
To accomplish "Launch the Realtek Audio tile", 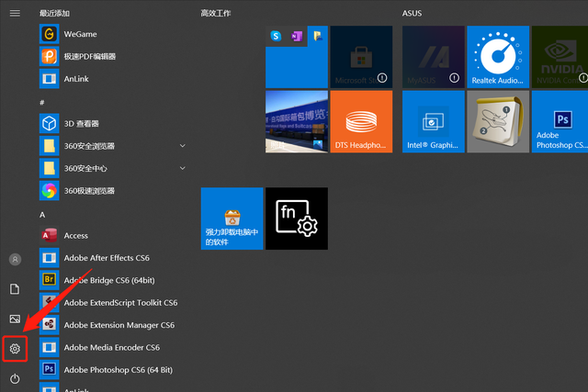I will tap(498, 57).
